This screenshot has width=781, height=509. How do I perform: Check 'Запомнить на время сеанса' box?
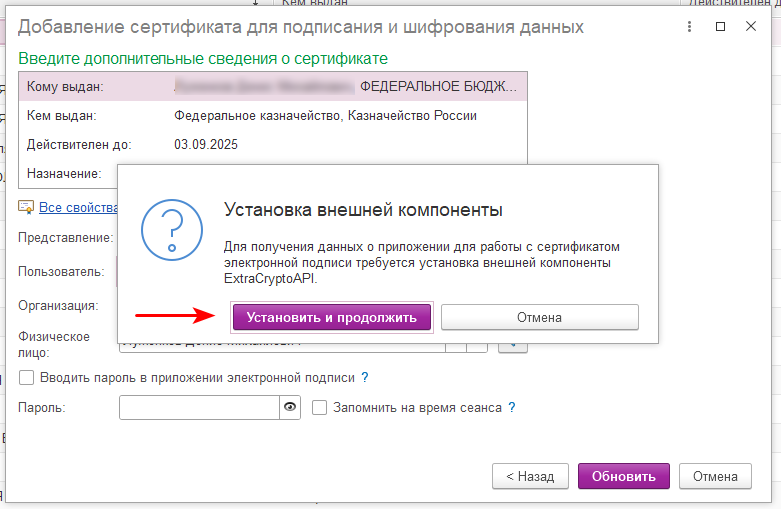coord(320,407)
